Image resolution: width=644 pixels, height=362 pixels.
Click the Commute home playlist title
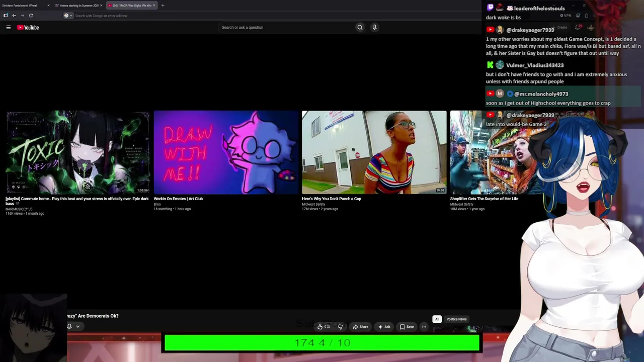pyautogui.click(x=77, y=201)
